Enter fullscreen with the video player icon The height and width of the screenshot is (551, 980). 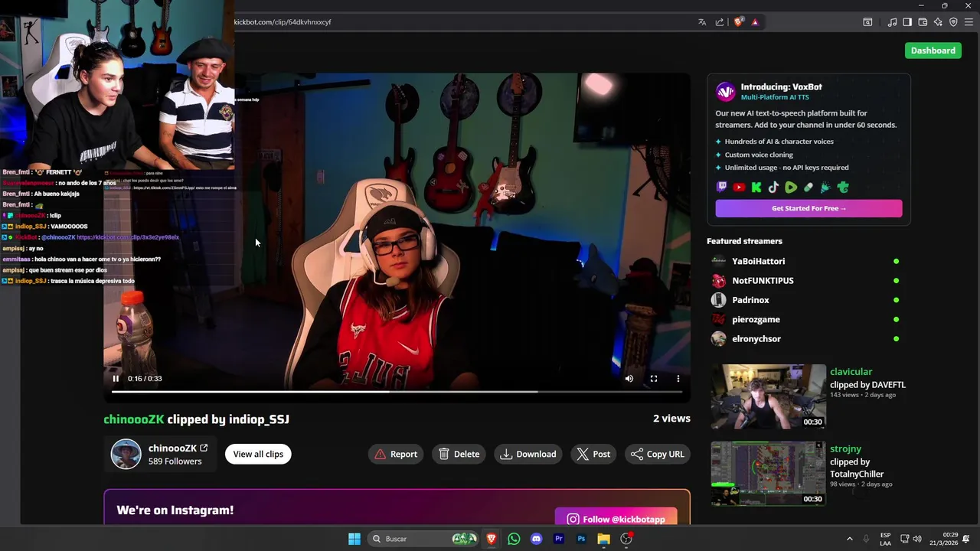click(x=654, y=378)
